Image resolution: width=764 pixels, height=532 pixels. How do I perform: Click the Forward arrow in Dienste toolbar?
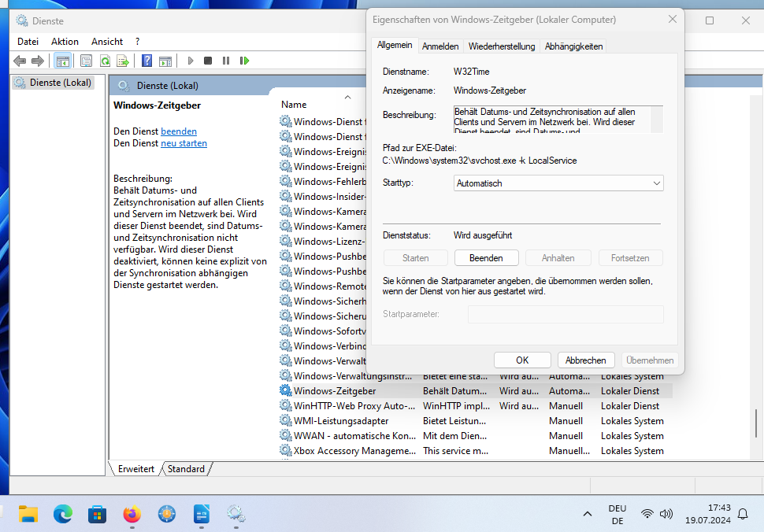(x=38, y=61)
